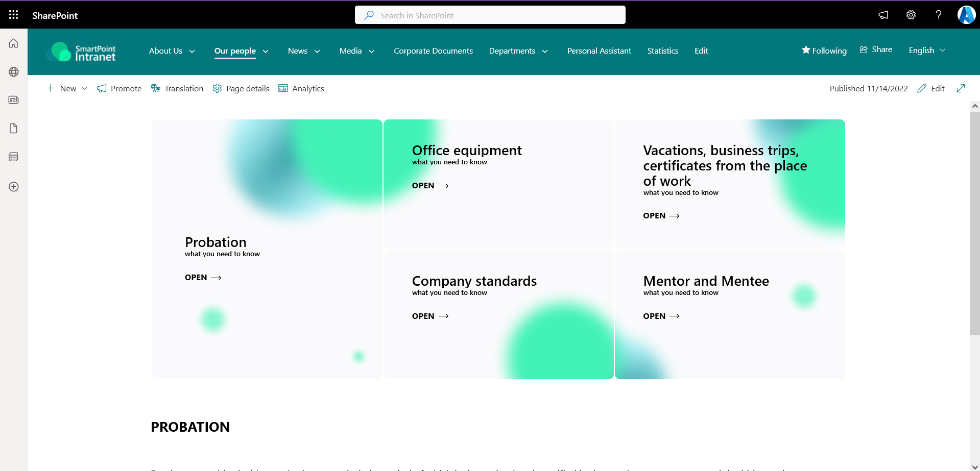Open My files icon in left sidebar
Screen dimensions: 980x471
coord(14,128)
